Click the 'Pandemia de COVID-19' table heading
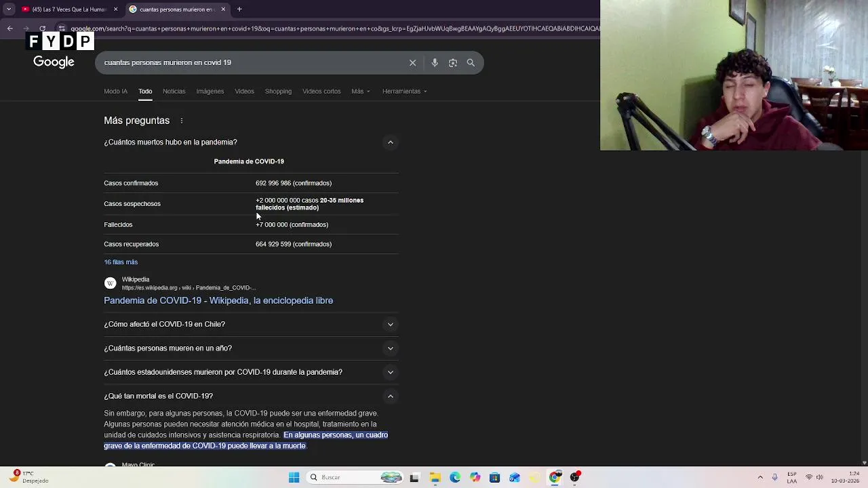The image size is (868, 488). coord(249,161)
